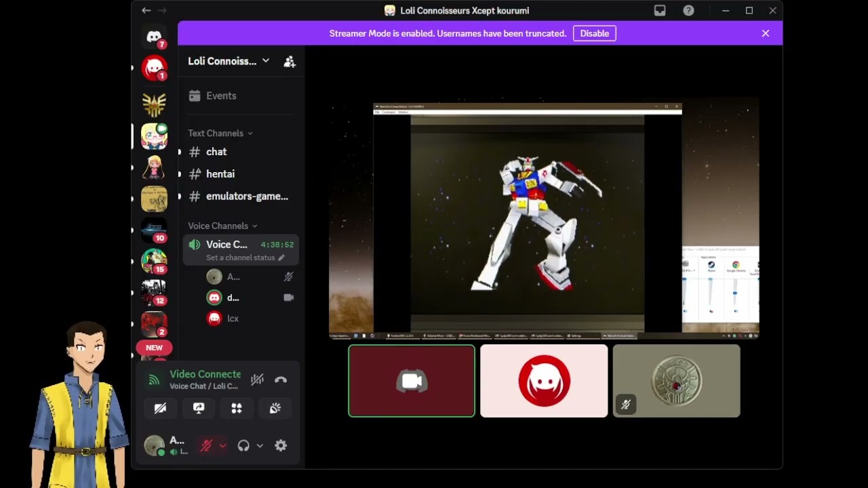This screenshot has height=488, width=868.
Task: Toggle your camera on
Action: [160, 408]
